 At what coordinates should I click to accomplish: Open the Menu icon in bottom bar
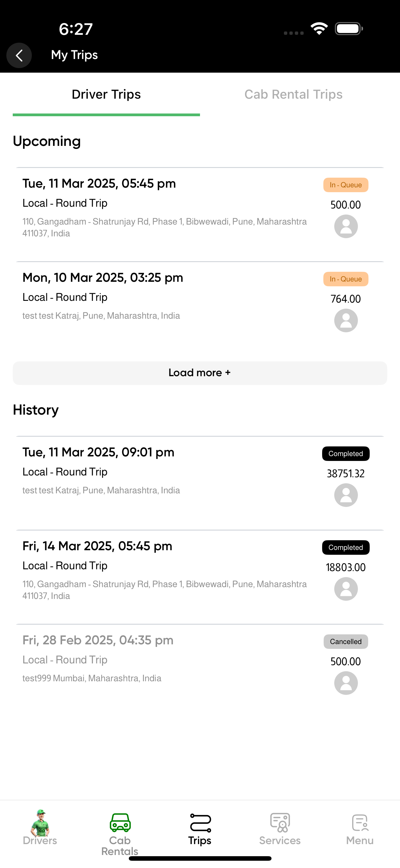[360, 823]
